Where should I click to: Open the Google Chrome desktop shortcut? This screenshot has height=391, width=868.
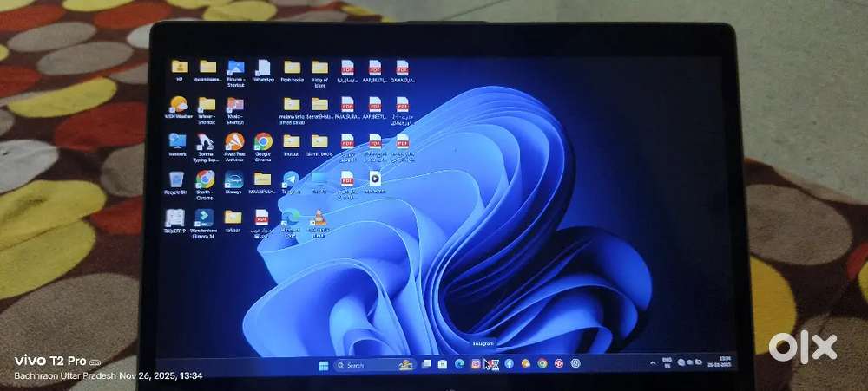[x=263, y=141]
